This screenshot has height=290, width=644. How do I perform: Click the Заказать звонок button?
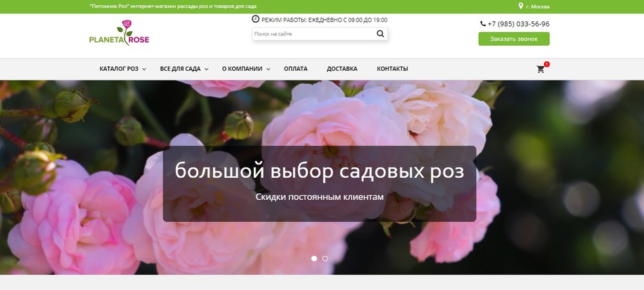(514, 39)
